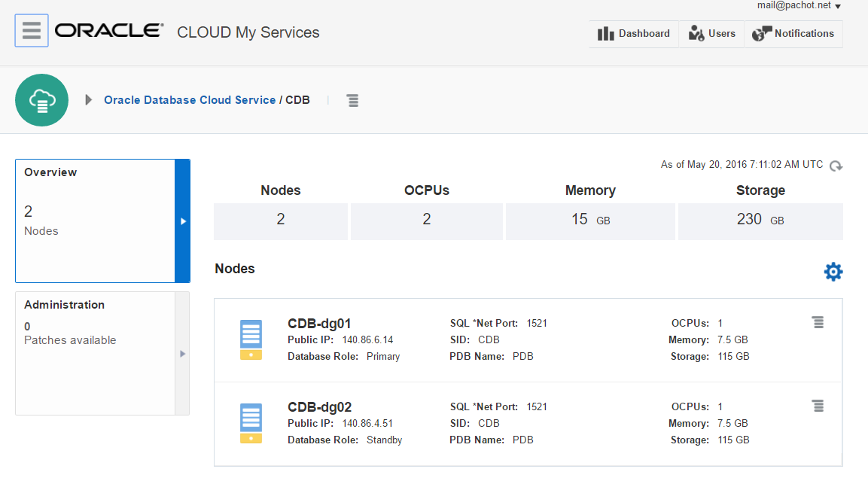Expand the breadcrumb triangle before service name

pos(89,100)
